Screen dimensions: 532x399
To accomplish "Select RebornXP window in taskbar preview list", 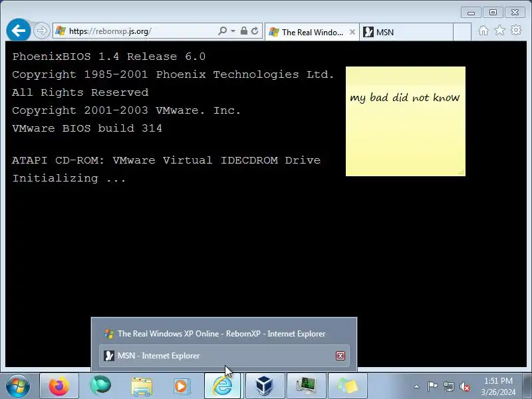I will [223, 334].
